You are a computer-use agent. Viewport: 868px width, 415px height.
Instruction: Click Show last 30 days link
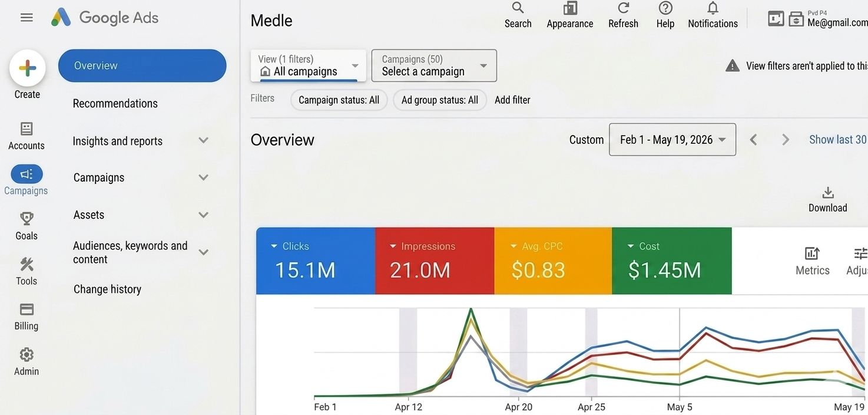[838, 140]
